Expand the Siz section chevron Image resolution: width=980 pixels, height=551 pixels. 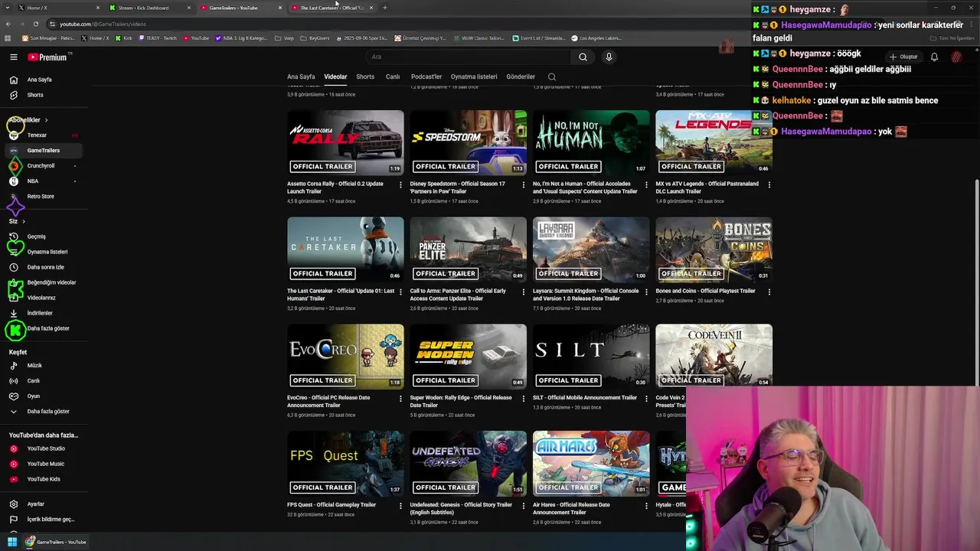tap(23, 221)
